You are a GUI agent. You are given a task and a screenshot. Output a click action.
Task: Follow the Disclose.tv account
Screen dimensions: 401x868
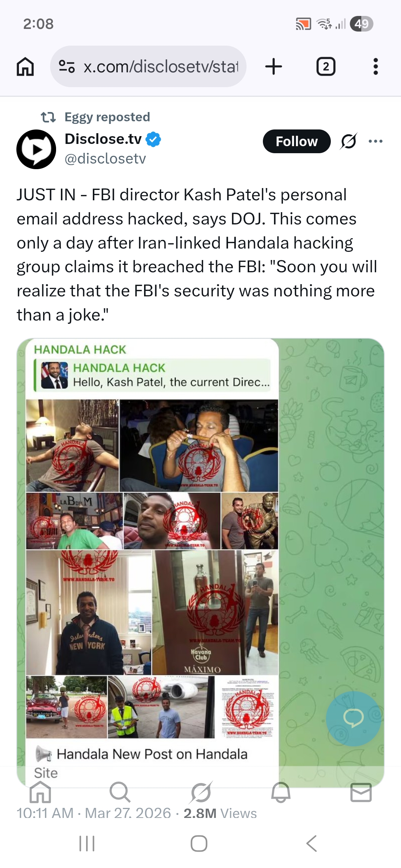pyautogui.click(x=297, y=141)
